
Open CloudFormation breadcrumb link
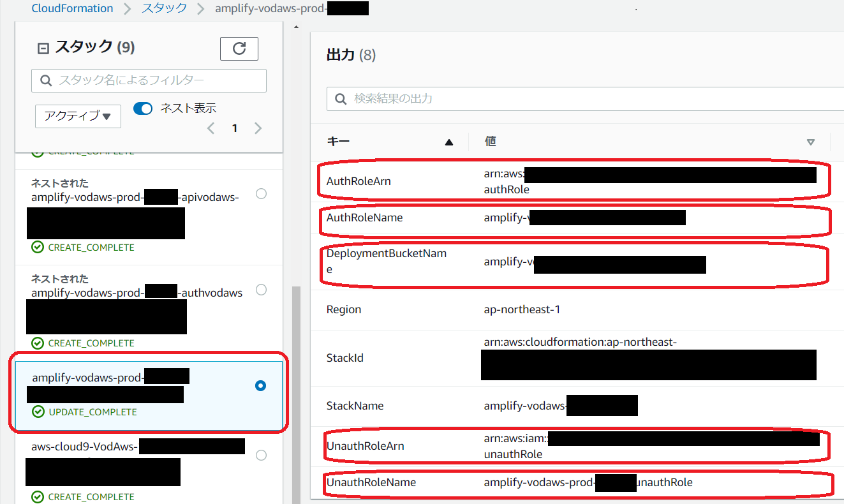click(x=72, y=8)
